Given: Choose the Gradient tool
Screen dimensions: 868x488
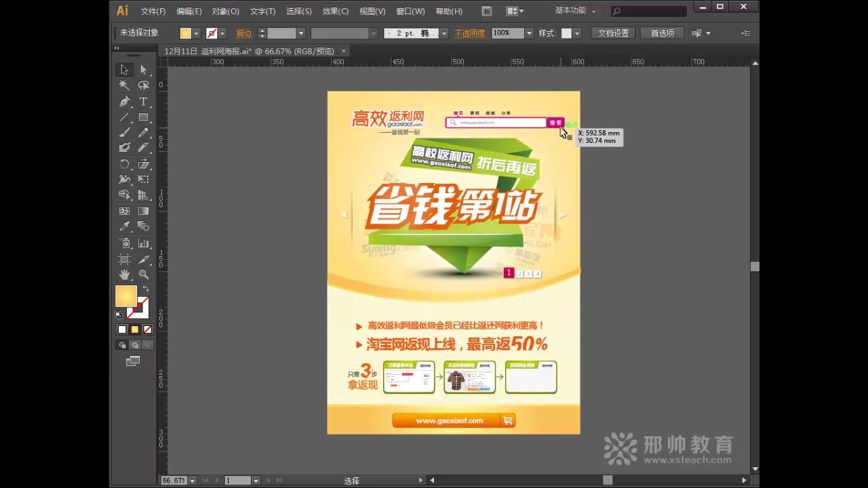Looking at the screenshot, I should 144,211.
